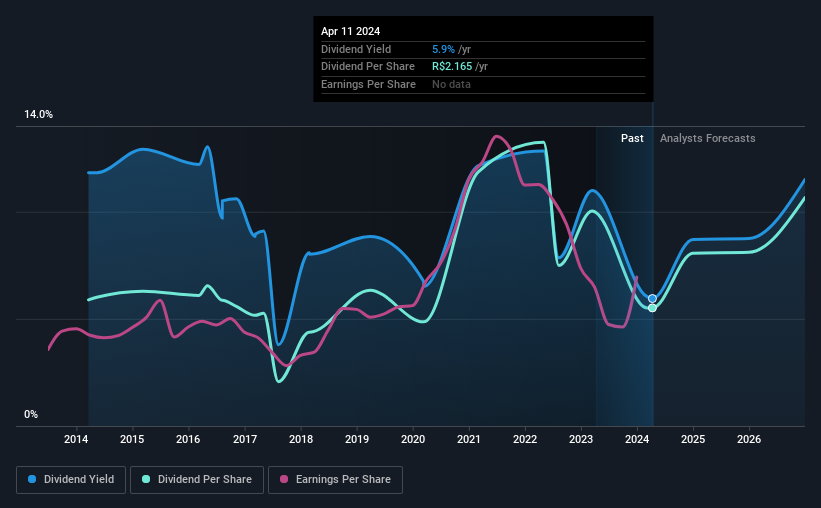Click the tooltip 'Dividend Yield' row label

click(356, 49)
